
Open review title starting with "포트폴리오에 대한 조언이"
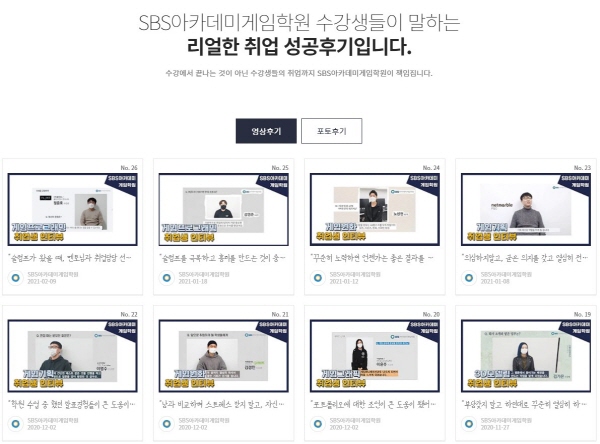tap(372, 405)
